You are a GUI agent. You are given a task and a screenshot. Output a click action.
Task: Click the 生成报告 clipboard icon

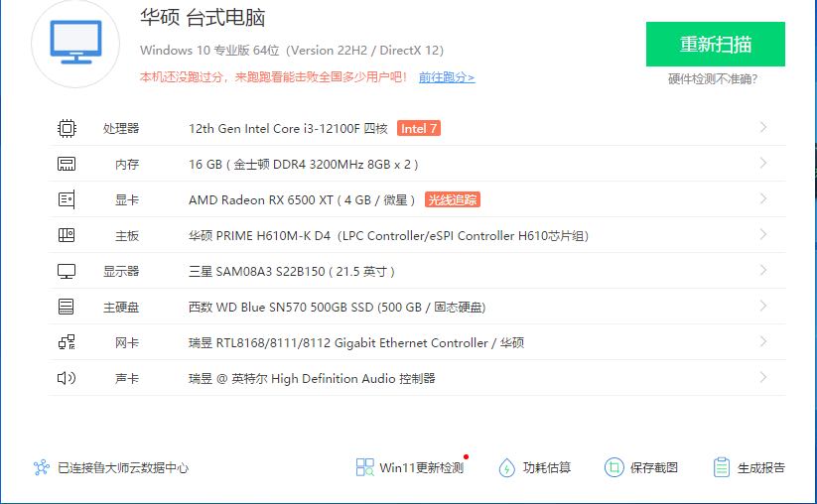[721, 467]
